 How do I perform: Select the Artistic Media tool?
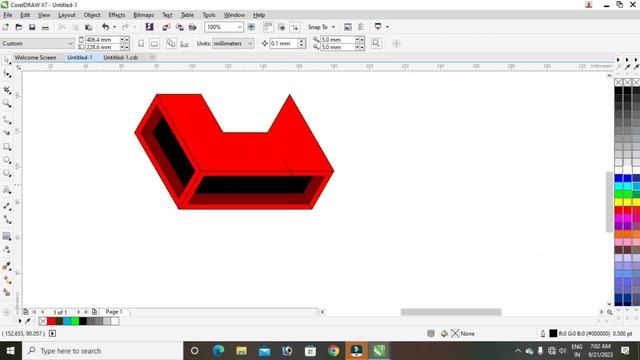(x=7, y=133)
